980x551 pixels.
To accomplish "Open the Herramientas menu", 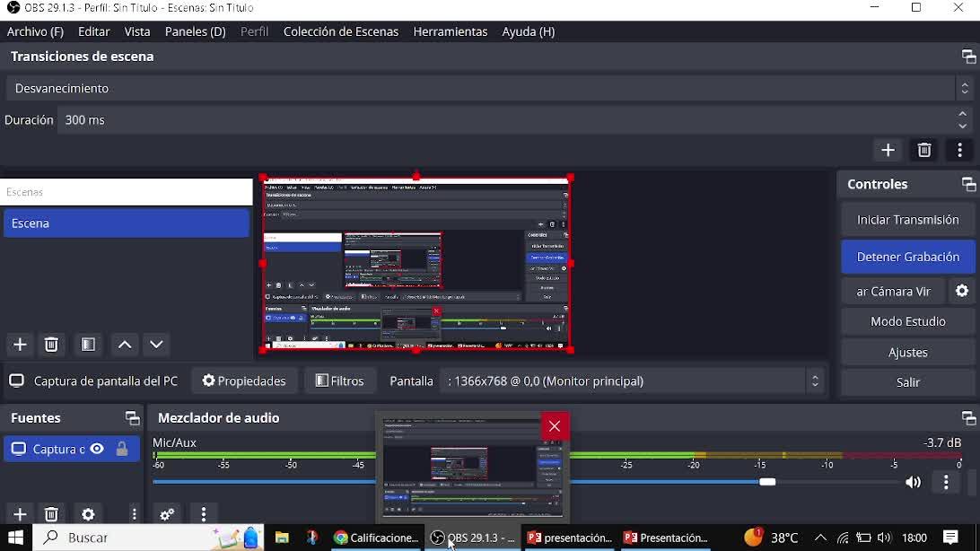I will (450, 32).
